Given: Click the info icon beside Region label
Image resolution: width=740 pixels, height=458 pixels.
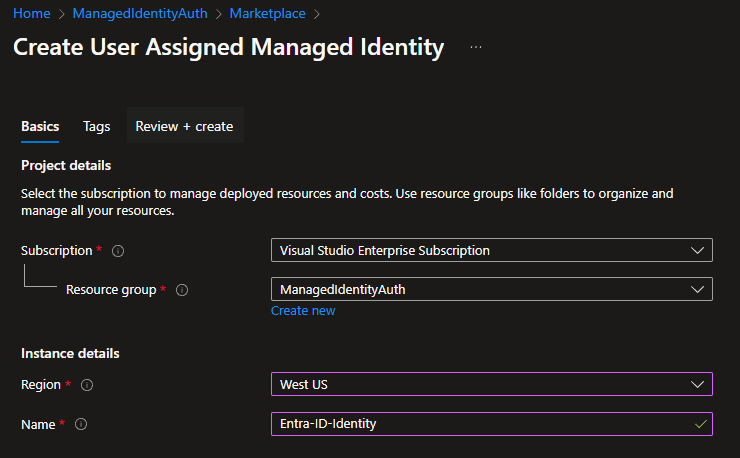Looking at the screenshot, I should click(x=87, y=385).
